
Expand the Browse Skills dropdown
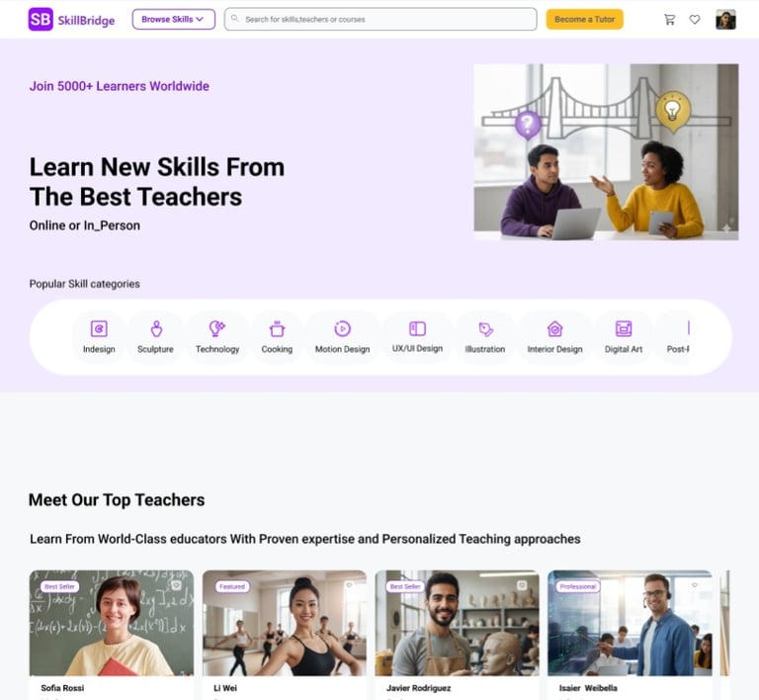pyautogui.click(x=173, y=20)
